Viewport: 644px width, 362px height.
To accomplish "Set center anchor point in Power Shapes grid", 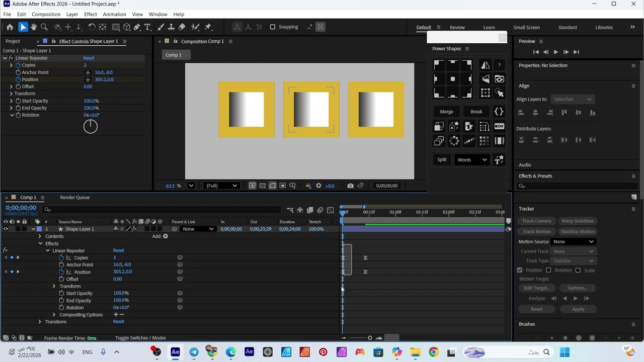I will tap(453, 79).
